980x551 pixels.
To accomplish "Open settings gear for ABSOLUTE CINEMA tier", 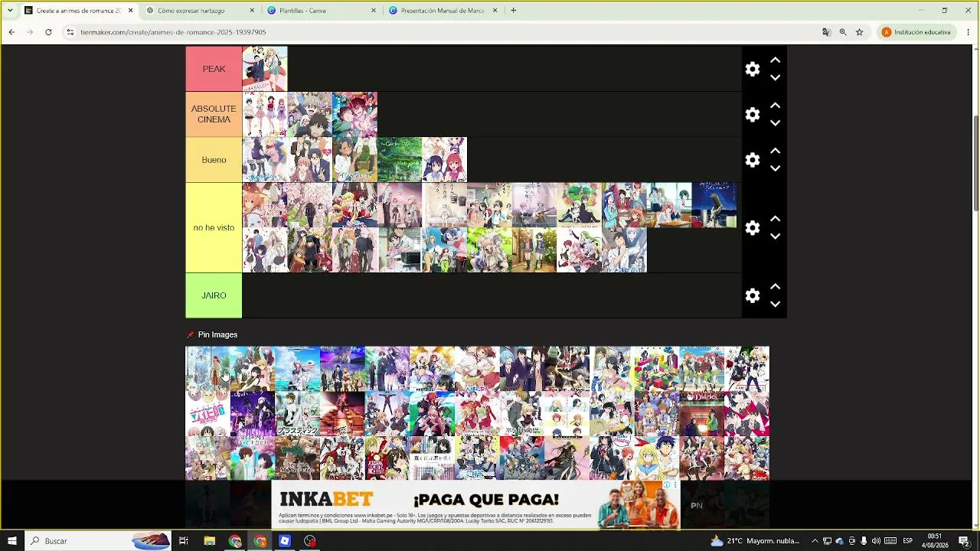I will pos(753,114).
